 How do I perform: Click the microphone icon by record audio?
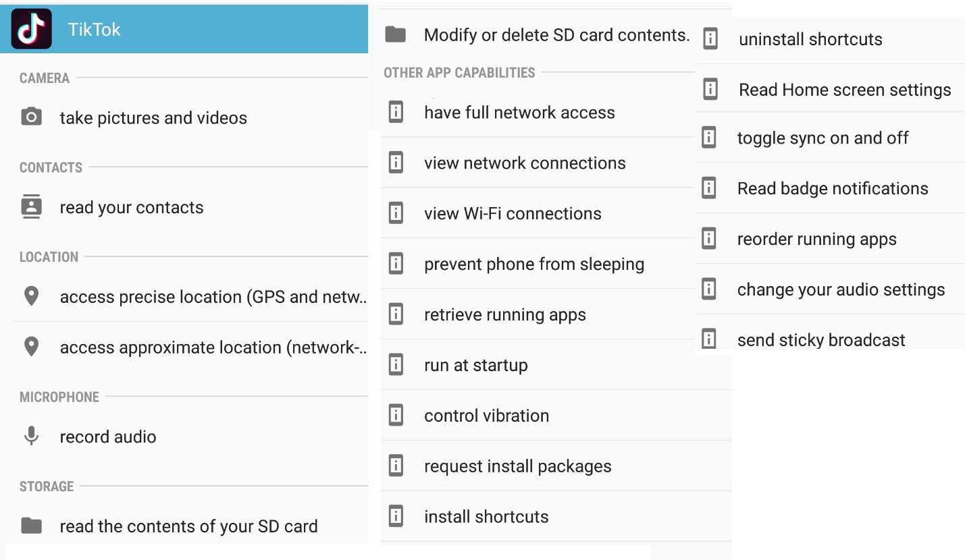pos(31,436)
